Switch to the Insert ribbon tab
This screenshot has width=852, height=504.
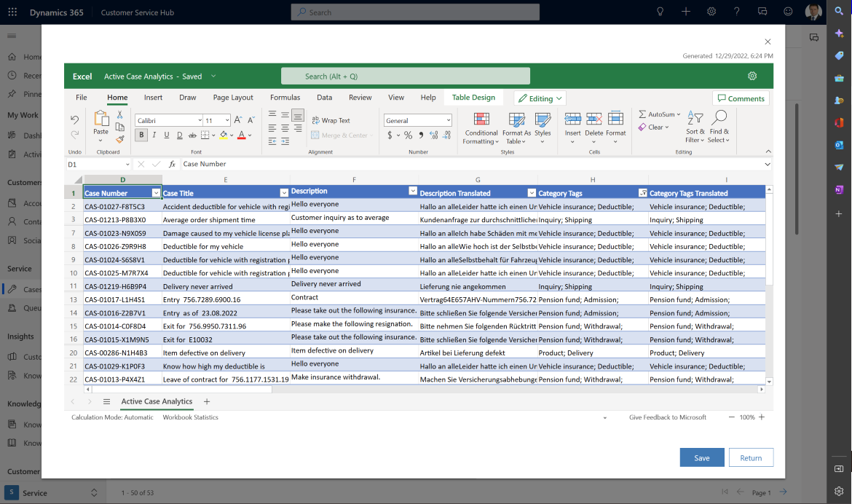[x=153, y=98]
